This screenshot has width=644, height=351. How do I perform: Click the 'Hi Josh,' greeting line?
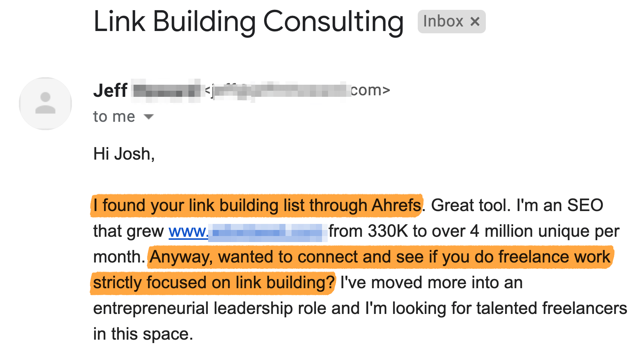pyautogui.click(x=124, y=154)
